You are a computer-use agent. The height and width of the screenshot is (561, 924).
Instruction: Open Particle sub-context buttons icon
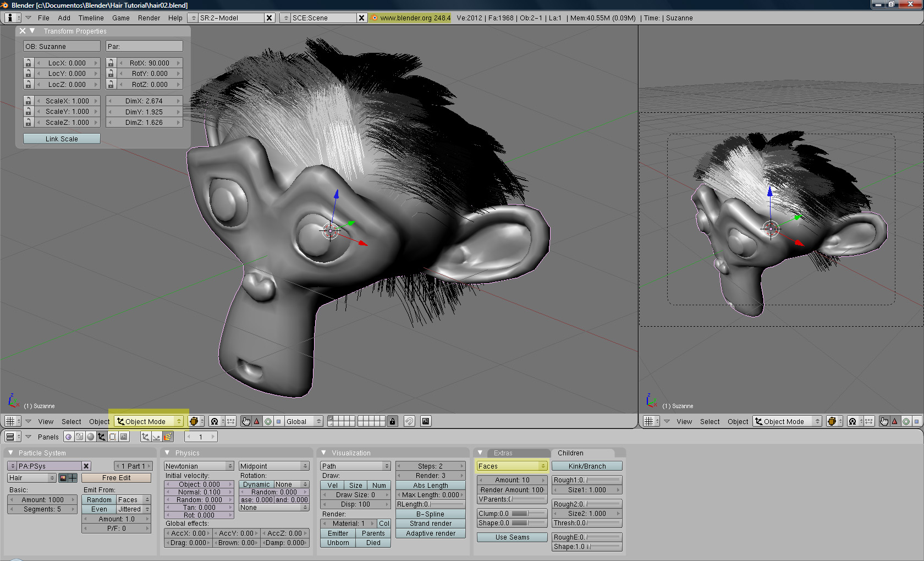pos(168,437)
